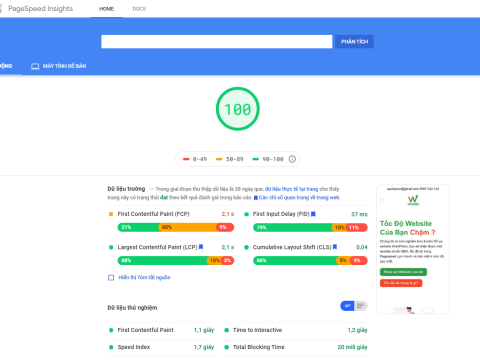The height and width of the screenshot is (360, 480).
Task: Click the green dot beside lab First Contentful Paint
Action: (111, 330)
